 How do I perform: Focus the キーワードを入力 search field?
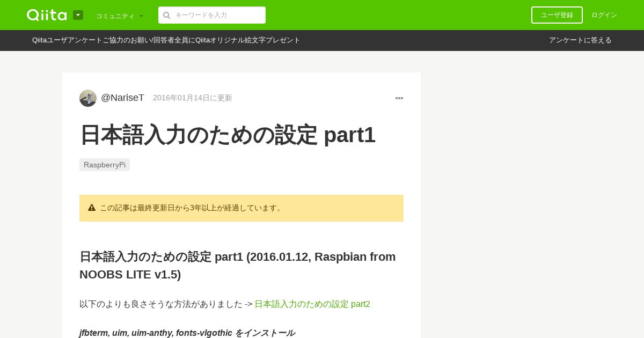(x=212, y=15)
